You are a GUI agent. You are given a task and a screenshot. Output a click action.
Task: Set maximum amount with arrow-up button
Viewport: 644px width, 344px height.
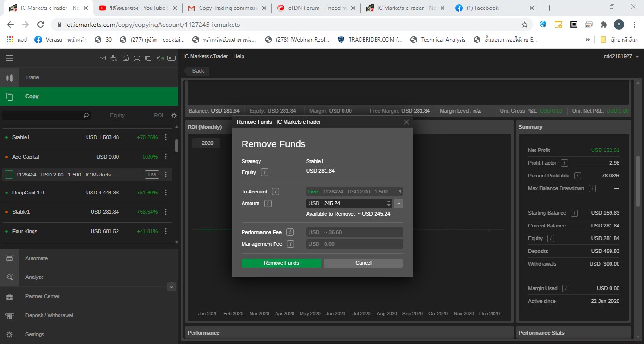pyautogui.click(x=399, y=203)
